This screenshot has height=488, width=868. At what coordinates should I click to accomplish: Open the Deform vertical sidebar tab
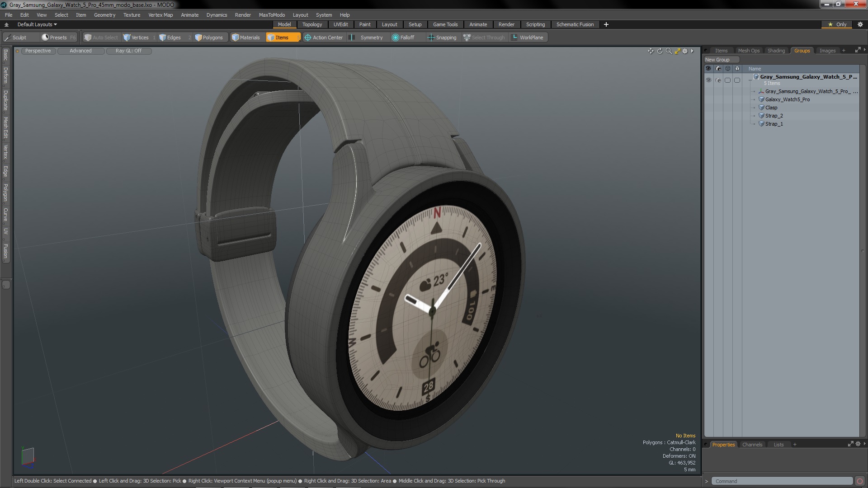[5, 75]
